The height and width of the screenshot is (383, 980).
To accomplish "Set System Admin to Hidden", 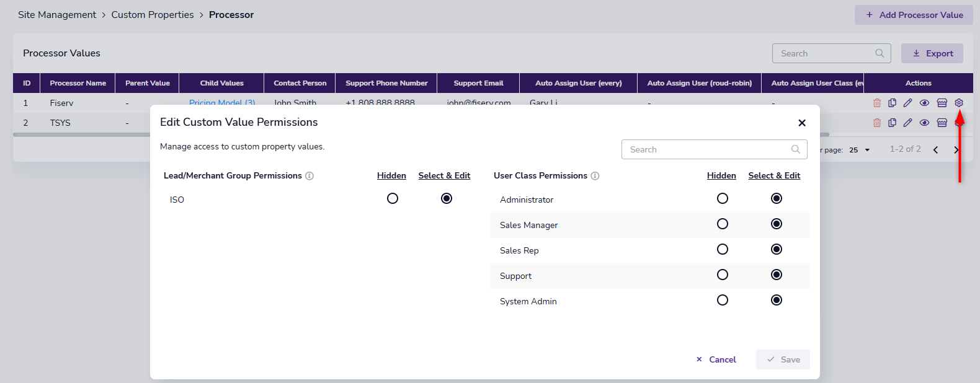I will pyautogui.click(x=723, y=300).
